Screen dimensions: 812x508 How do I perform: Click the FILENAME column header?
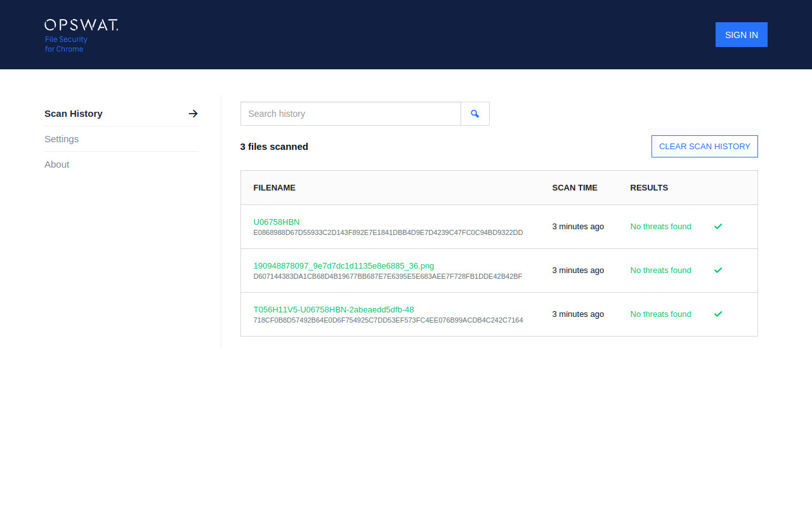tap(274, 187)
